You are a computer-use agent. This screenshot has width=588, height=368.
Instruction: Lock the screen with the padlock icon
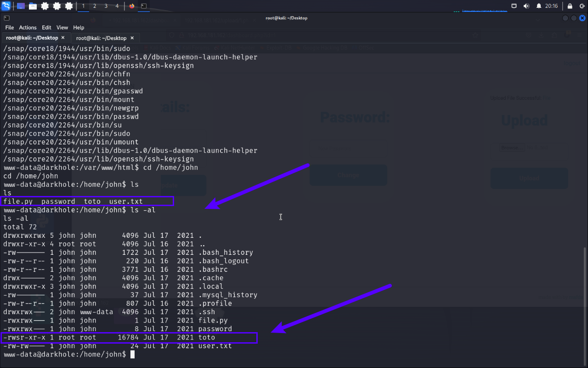click(x=570, y=6)
